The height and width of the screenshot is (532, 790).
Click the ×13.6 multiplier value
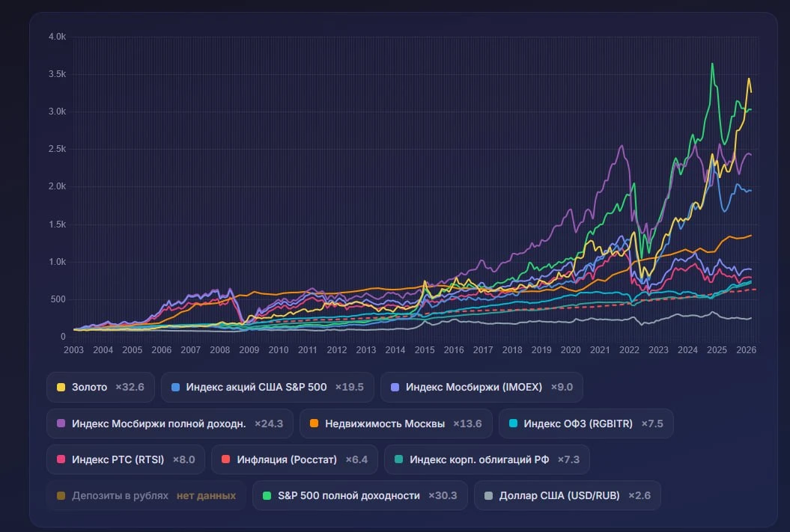(467, 424)
